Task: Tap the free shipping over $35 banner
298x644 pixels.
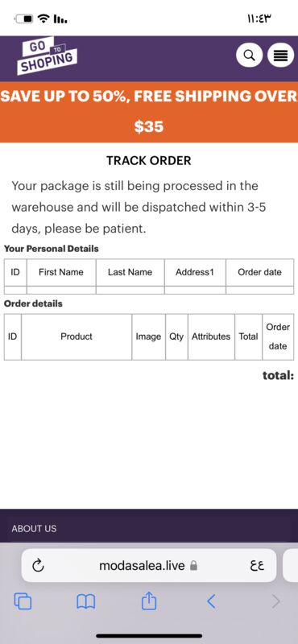Action: point(149,112)
